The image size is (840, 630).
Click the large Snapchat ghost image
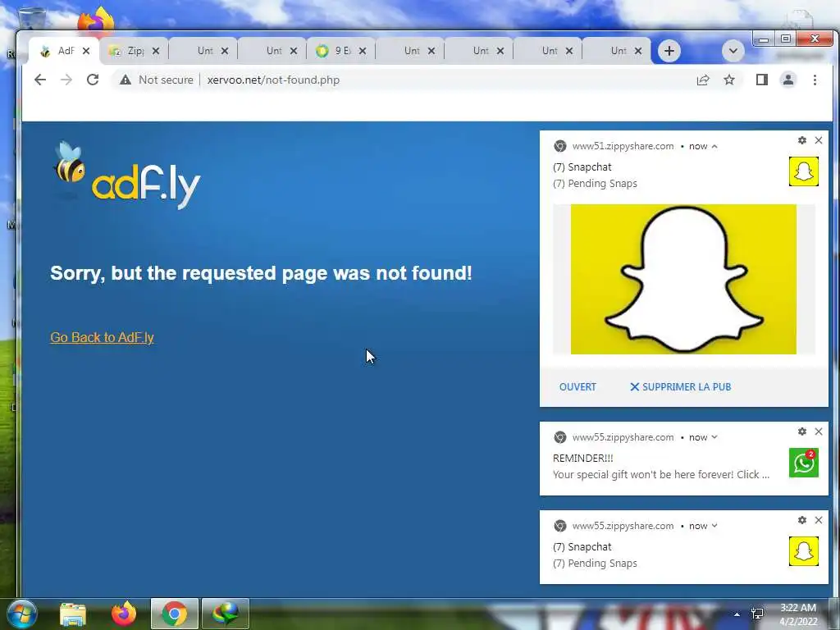[x=683, y=279]
